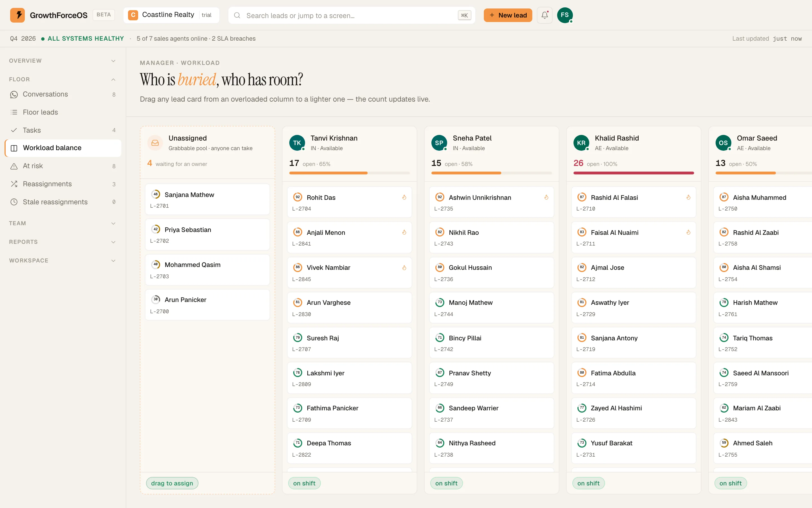The height and width of the screenshot is (508, 812).
Task: Click the on shift chip under Khalid Rashid
Action: point(588,483)
